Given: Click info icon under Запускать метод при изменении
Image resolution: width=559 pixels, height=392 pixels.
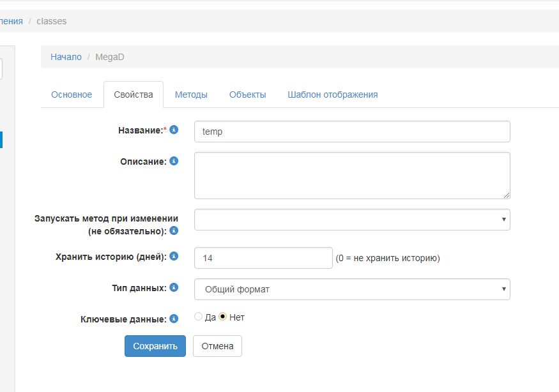Looking at the screenshot, I should pyautogui.click(x=174, y=230).
